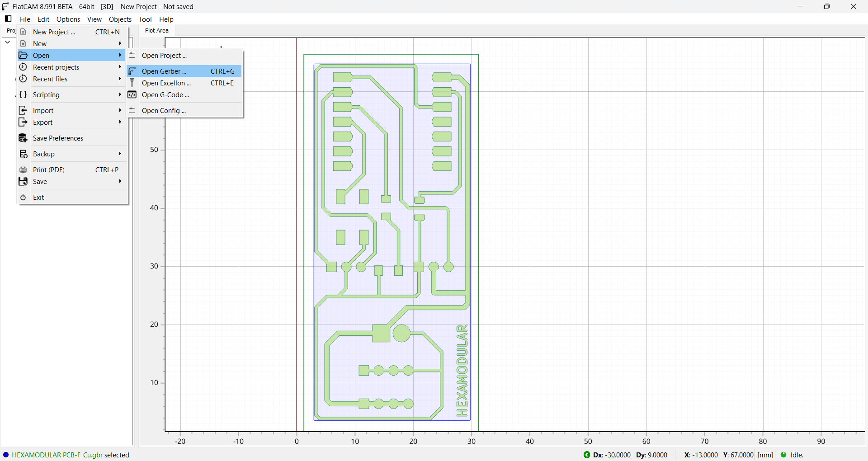Click the green G grid status icon
Screen dimensions: 868x461
pos(587,455)
